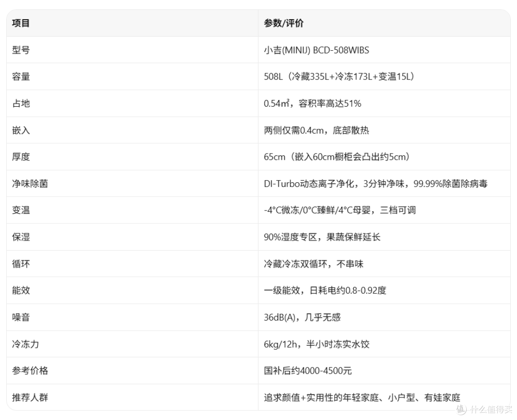The image size is (517, 420).
Task: Select the value 一级能效，日耗电约0.8-0.92度
Action: point(325,290)
